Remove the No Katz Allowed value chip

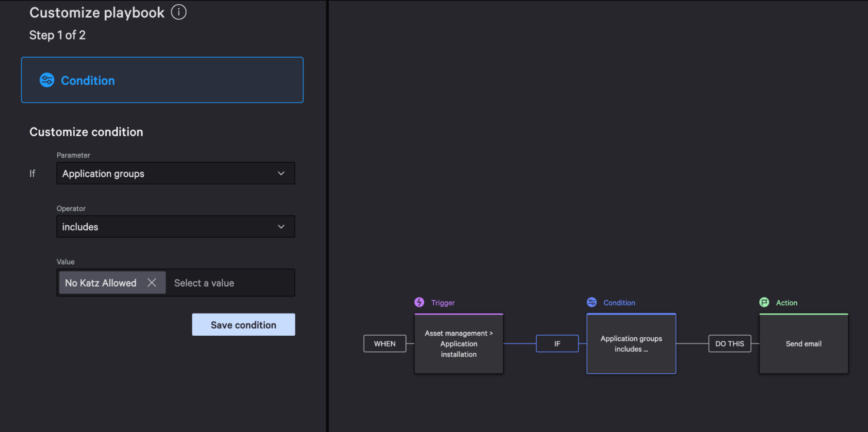[x=152, y=283]
